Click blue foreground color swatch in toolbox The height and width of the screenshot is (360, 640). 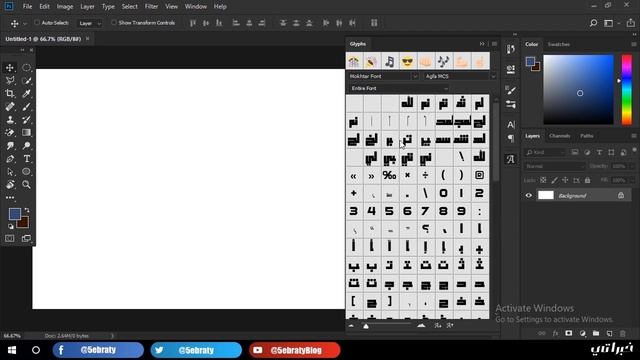click(15, 213)
